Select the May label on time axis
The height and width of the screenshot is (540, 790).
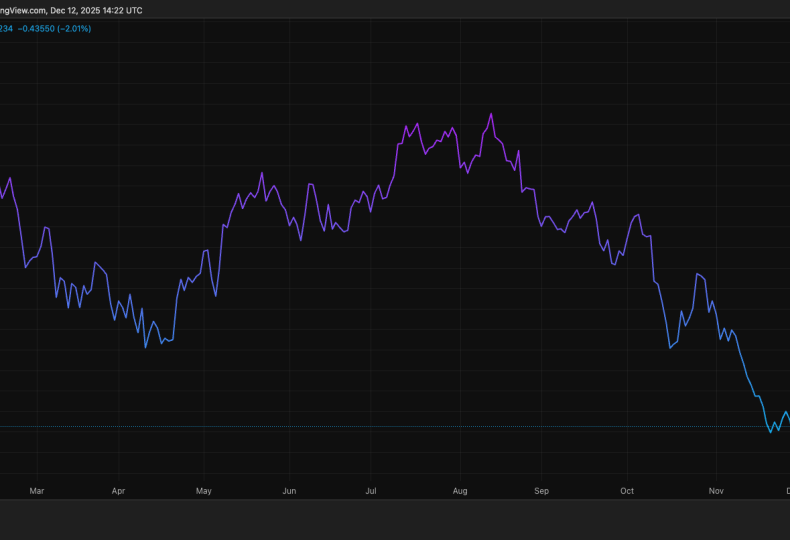coord(204,491)
